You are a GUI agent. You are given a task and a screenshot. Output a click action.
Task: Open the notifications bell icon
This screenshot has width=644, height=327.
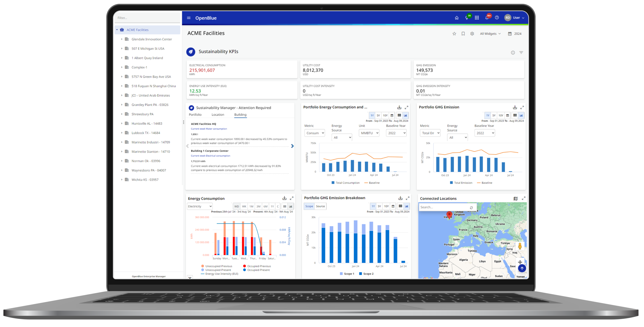pos(487,18)
